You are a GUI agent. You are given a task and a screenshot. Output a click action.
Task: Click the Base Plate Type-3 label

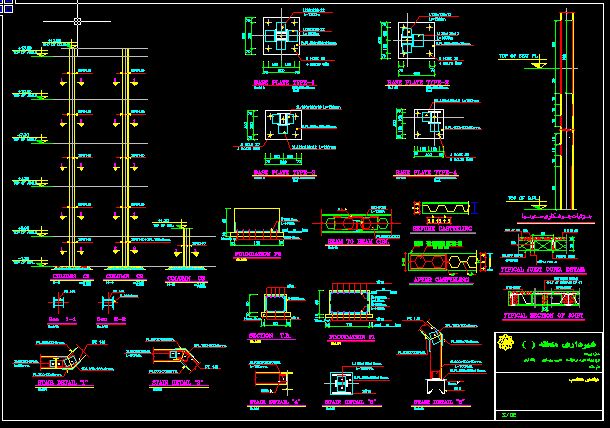(284, 172)
